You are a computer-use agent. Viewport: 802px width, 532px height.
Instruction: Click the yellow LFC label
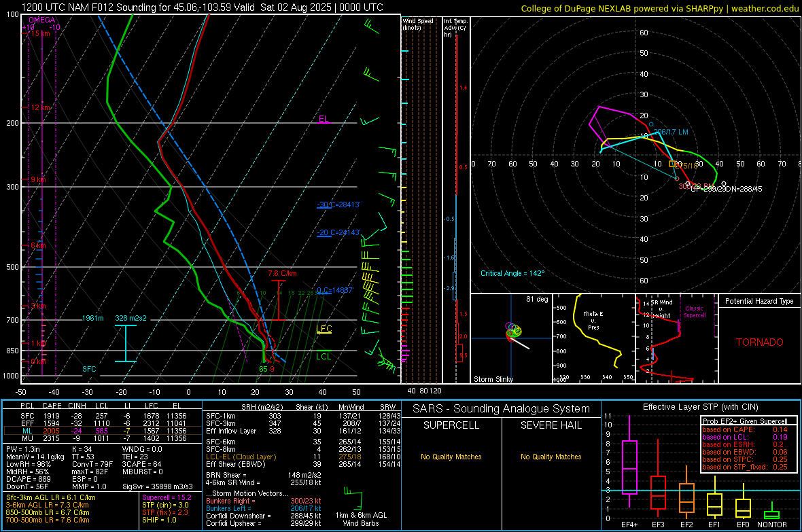coord(324,329)
